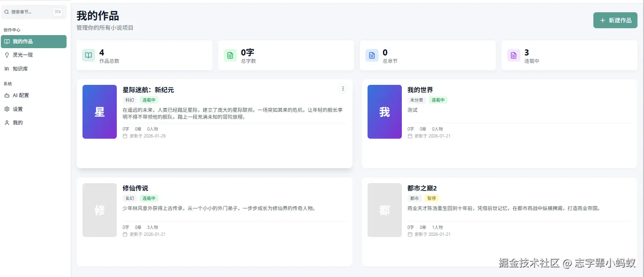
Task: Click the blue document icon in 总章节 card
Action: point(372,55)
